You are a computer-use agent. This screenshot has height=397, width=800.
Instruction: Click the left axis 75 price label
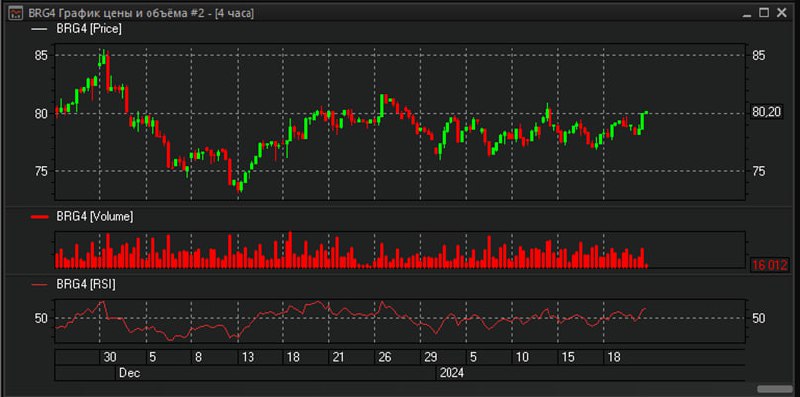41,171
